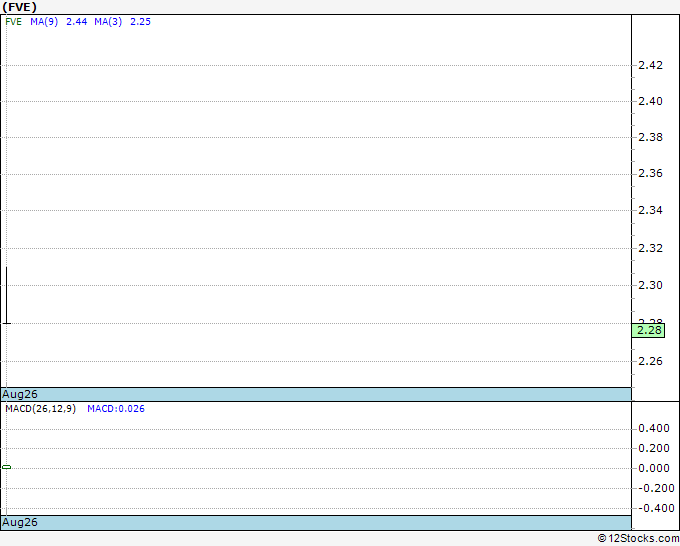Click the 0.200 MACD axis label

coord(654,448)
